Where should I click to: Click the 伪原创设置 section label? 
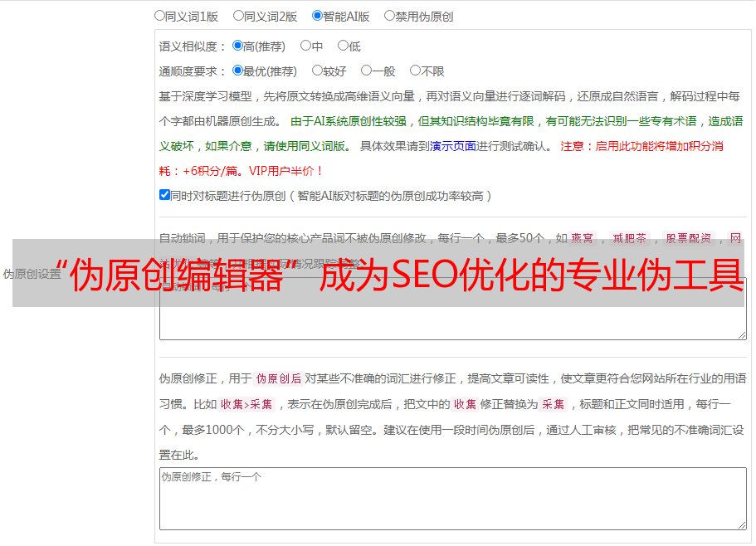(x=32, y=274)
